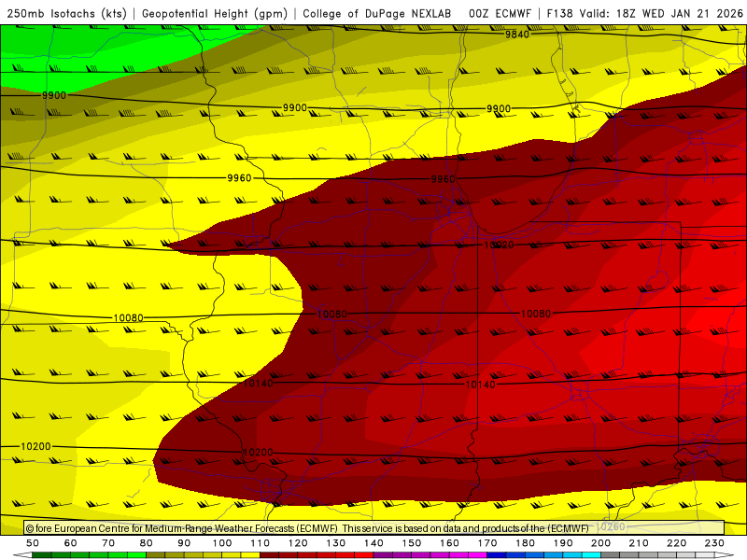The image size is (747, 560).
Task: Click the 90 knot legend label
Action: (184, 543)
